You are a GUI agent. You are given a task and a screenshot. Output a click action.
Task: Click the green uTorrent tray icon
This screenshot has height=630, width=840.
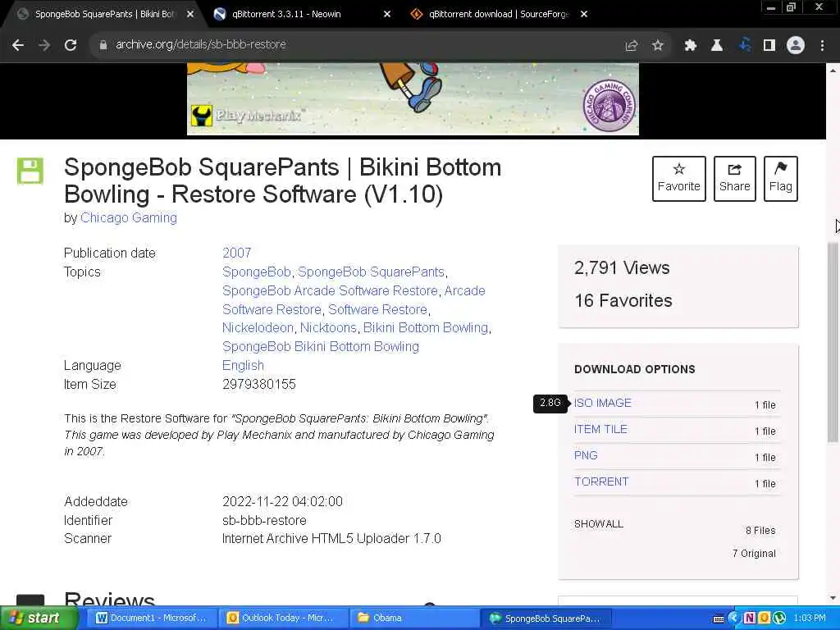point(779,619)
